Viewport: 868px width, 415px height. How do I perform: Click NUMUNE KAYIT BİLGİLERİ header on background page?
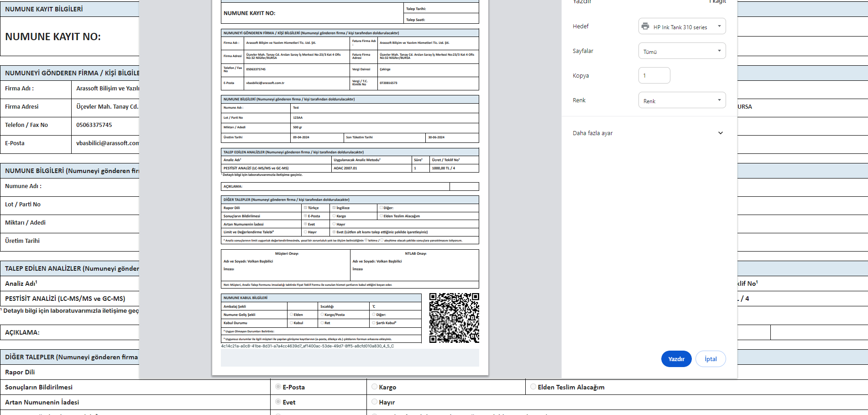coord(44,9)
